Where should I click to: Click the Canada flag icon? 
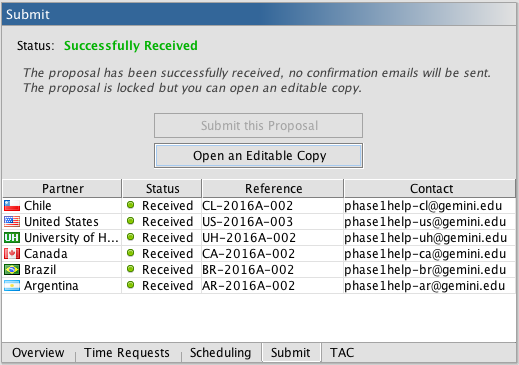pos(12,254)
